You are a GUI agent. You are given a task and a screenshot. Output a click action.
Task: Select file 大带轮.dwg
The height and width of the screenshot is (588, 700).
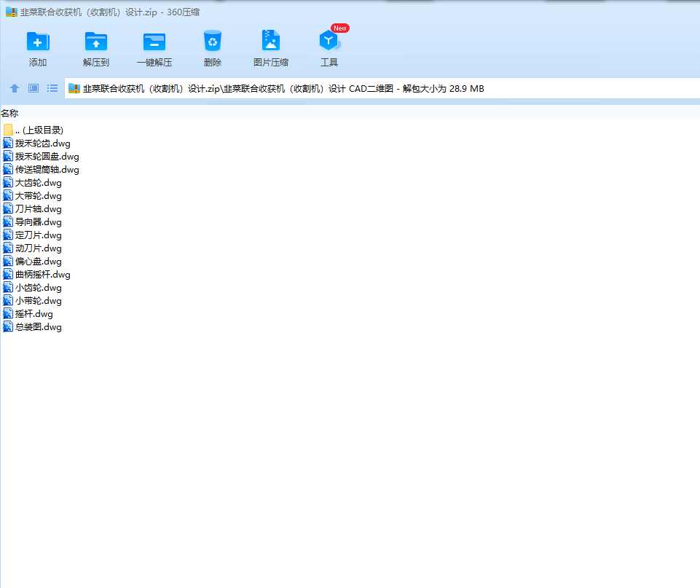coord(32,196)
